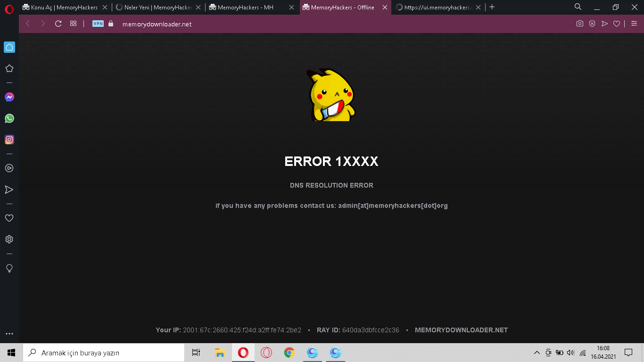Open the lightbulb tips icon in sidebar

[9, 268]
